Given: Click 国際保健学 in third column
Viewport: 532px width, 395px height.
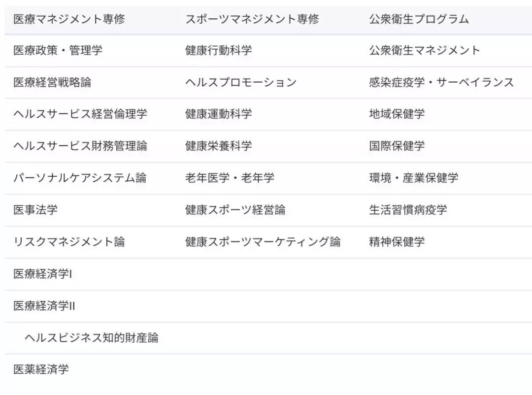Looking at the screenshot, I should [x=397, y=146].
